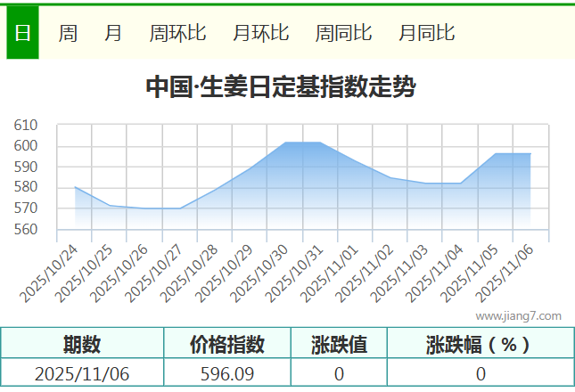Click the www.jiang7.com watermark link
Viewport: 575px width, 392px height.
coord(518,315)
